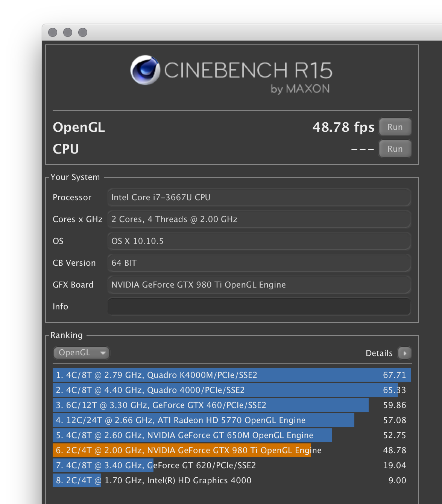Expand the ranking Details arrow
442x504 pixels.
pos(405,353)
